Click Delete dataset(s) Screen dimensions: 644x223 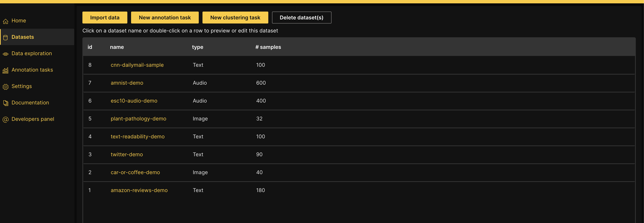pyautogui.click(x=301, y=18)
